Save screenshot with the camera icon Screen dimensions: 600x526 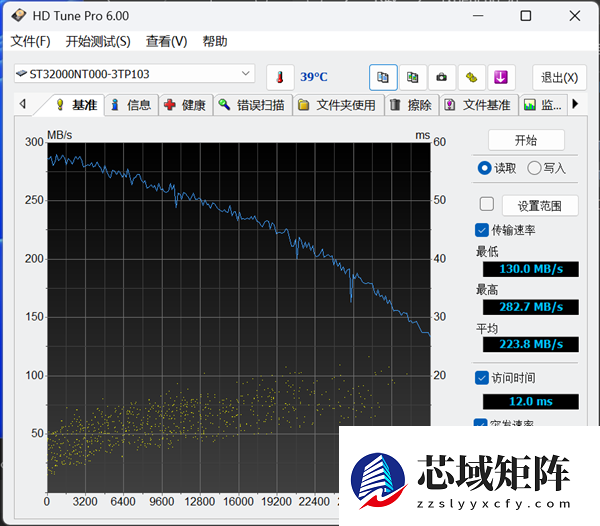click(x=442, y=77)
